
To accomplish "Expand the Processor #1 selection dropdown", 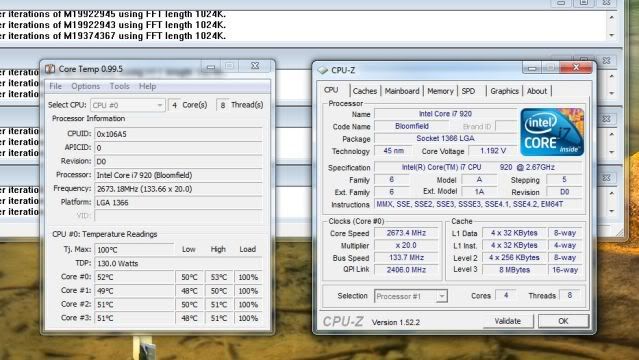I will tap(411, 296).
